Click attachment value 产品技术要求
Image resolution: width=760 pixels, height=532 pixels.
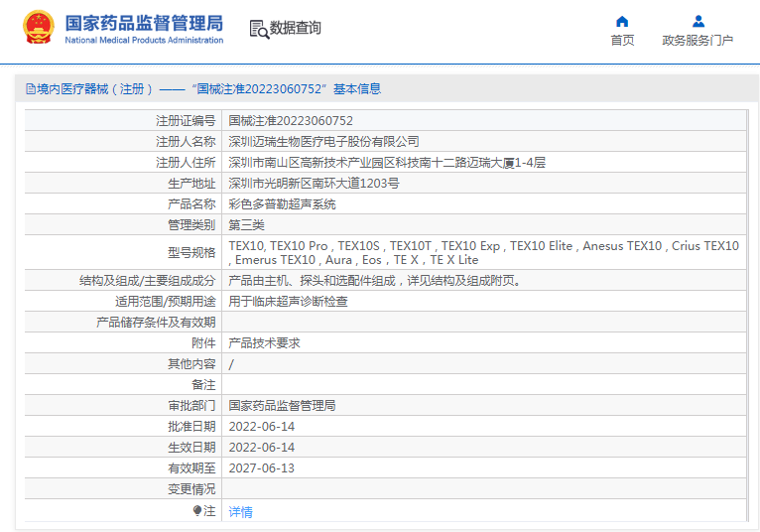265,343
